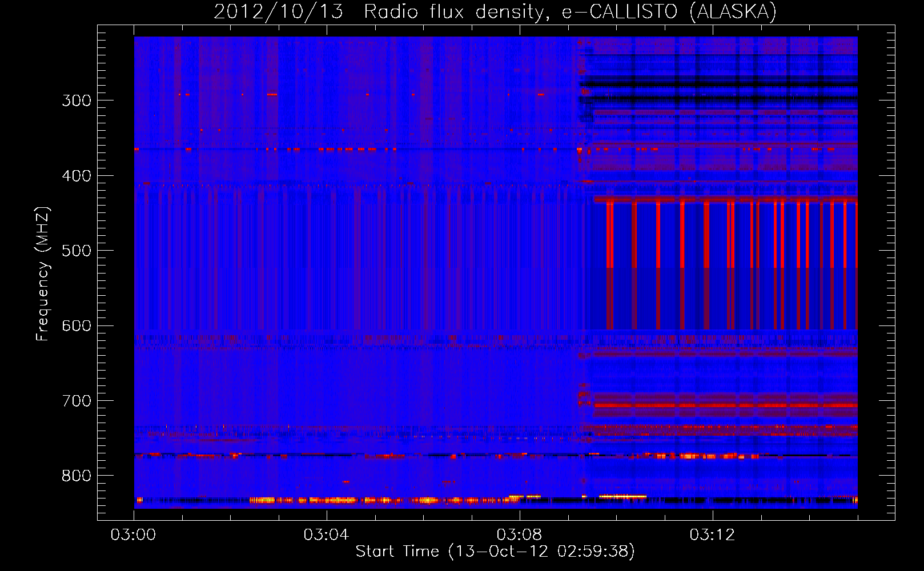Screen dimensions: 924x571
Task: Click the 500 frequency tick label
Action: [77, 251]
